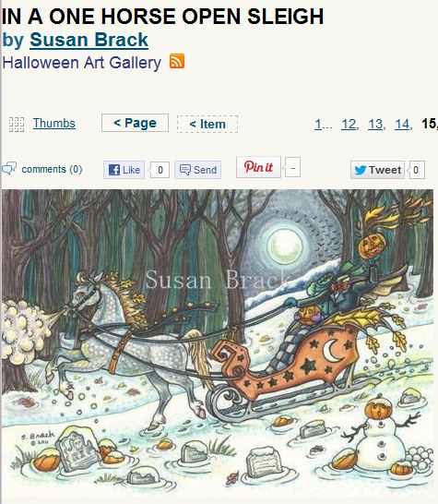Click the Facebook logo on Like button
The image size is (438, 504).
point(114,170)
